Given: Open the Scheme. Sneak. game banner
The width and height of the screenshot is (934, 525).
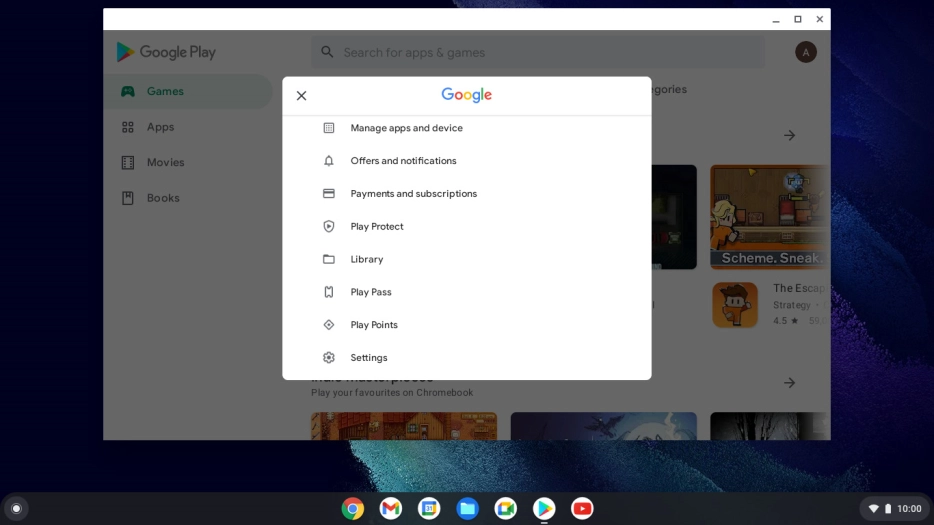Looking at the screenshot, I should click(x=770, y=217).
